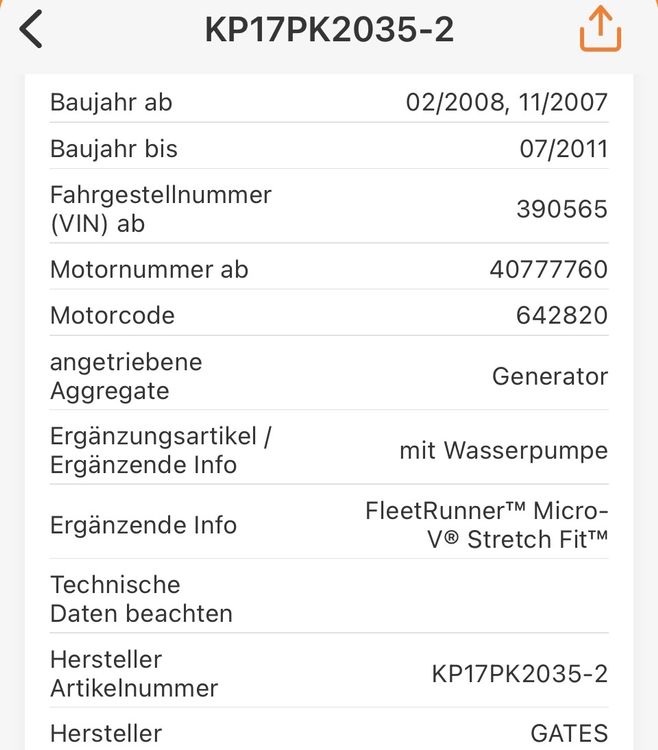Select FleetRunner Micro-V Stretch Fit text
This screenshot has width=658, height=750.
487,525
